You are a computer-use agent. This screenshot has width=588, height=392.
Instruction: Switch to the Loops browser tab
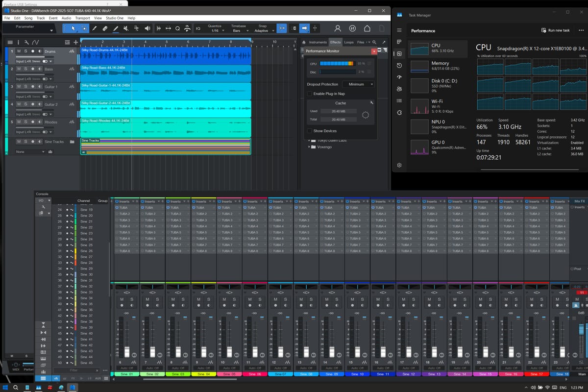349,42
